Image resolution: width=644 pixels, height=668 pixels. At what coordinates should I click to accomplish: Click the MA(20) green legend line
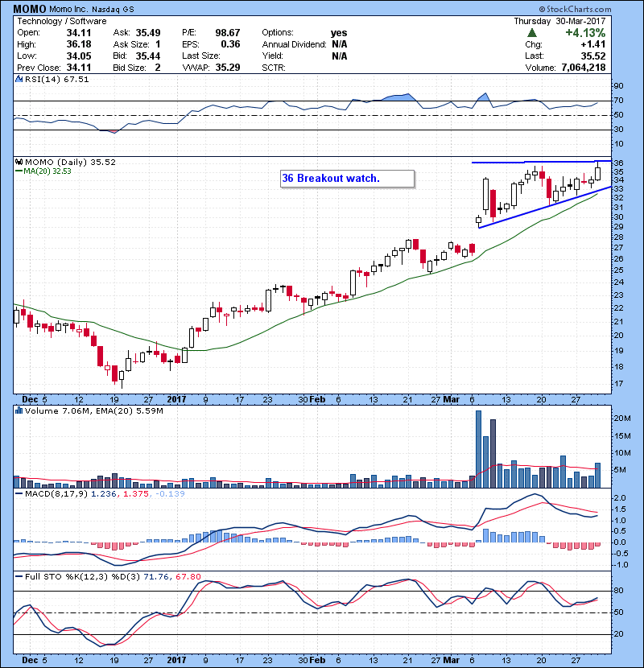(19, 171)
